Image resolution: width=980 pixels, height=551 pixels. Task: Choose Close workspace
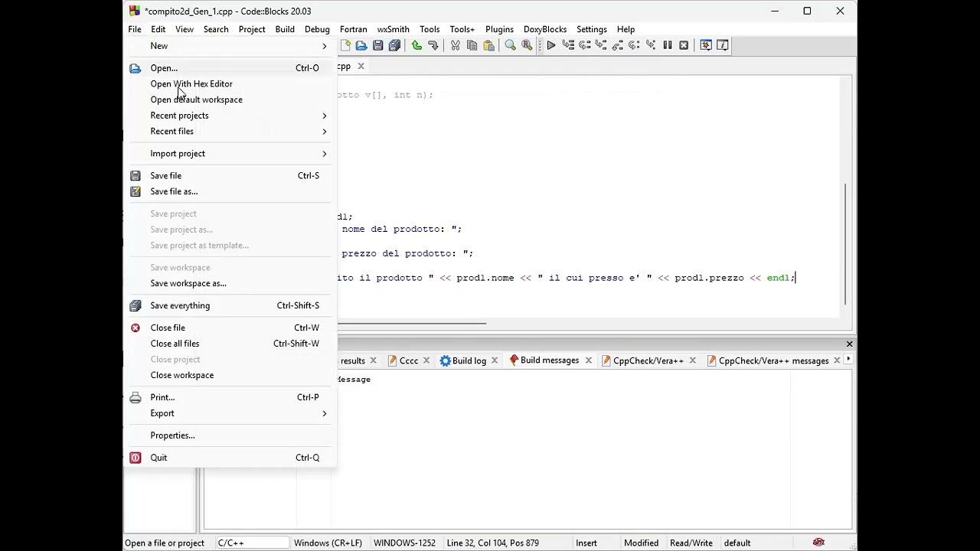pos(230,375)
